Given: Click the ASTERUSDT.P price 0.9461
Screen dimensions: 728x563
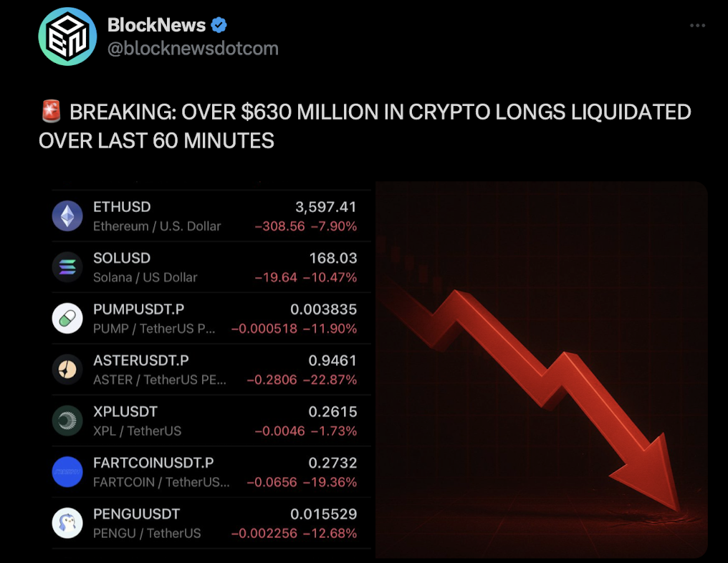Looking at the screenshot, I should point(332,361).
